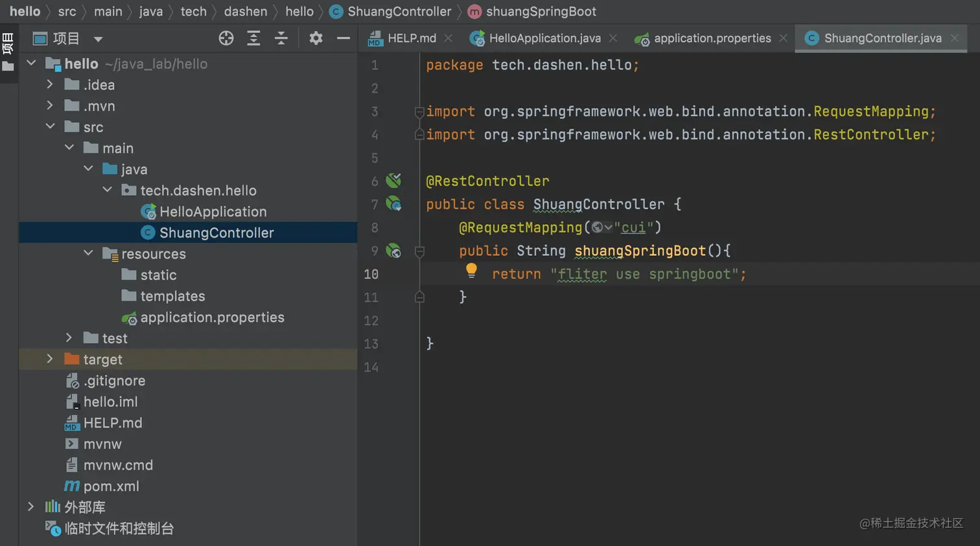This screenshot has height=546, width=980.
Task: Collapse the java folder
Action: pos(88,168)
